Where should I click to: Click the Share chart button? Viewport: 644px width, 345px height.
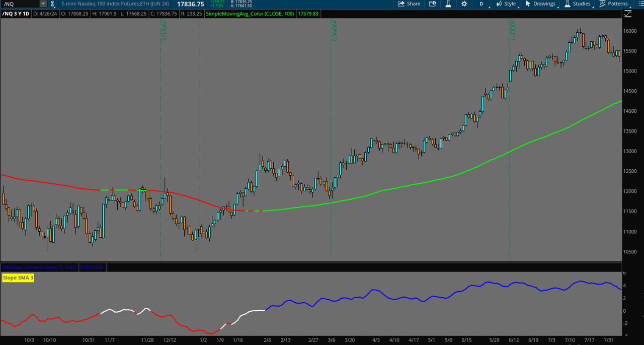pos(409,4)
